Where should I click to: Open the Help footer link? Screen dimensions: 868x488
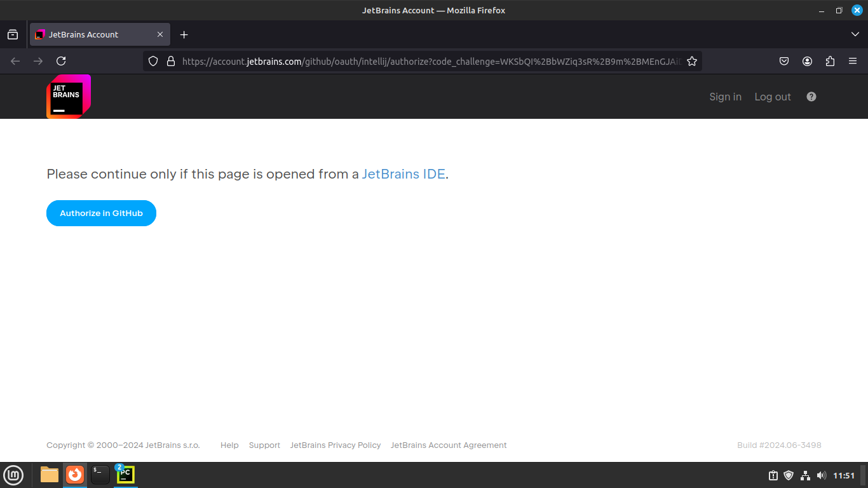(x=229, y=445)
